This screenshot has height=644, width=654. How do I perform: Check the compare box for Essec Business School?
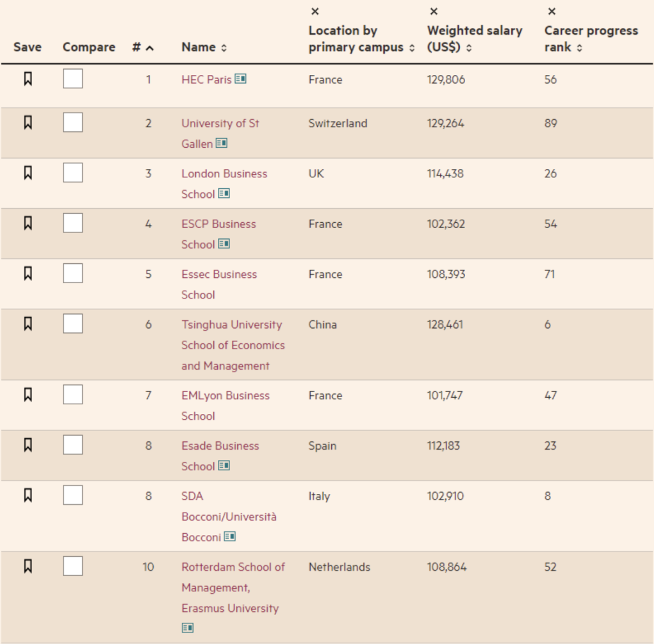73,274
